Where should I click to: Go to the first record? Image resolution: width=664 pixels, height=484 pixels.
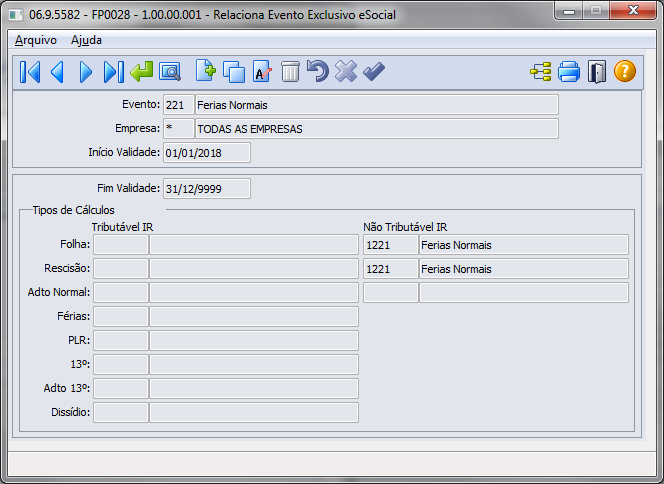tap(30, 72)
